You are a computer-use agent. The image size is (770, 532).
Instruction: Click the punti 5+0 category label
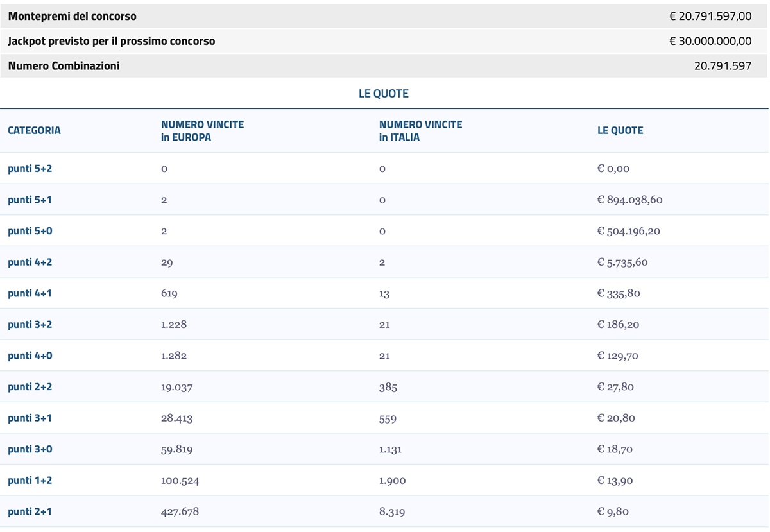pyautogui.click(x=30, y=231)
